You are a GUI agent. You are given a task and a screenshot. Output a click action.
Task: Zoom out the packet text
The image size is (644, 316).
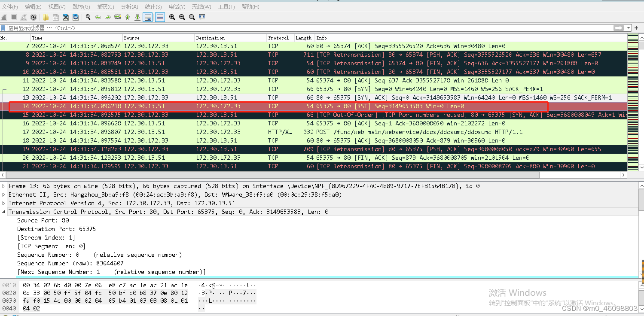(182, 17)
